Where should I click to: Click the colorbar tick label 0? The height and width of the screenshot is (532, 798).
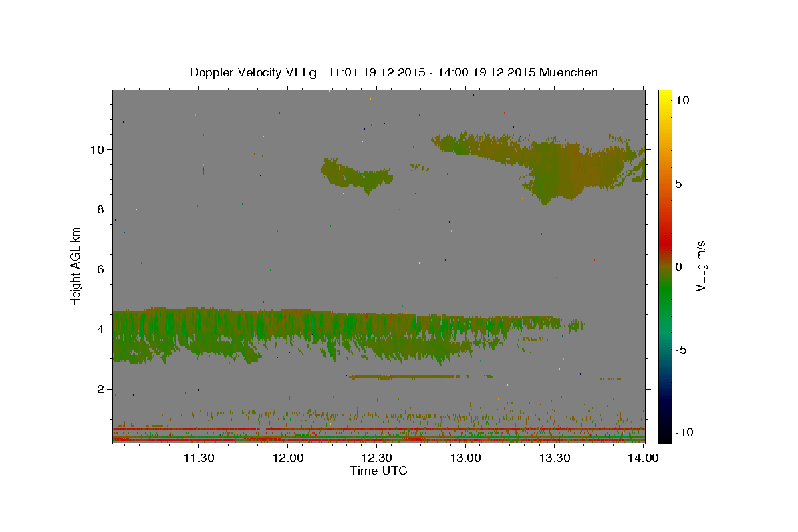click(678, 267)
